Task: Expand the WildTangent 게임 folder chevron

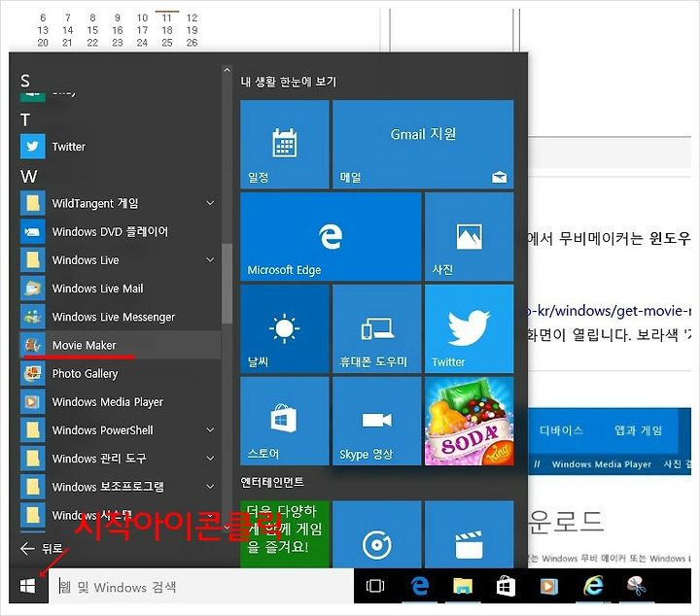Action: click(x=210, y=203)
